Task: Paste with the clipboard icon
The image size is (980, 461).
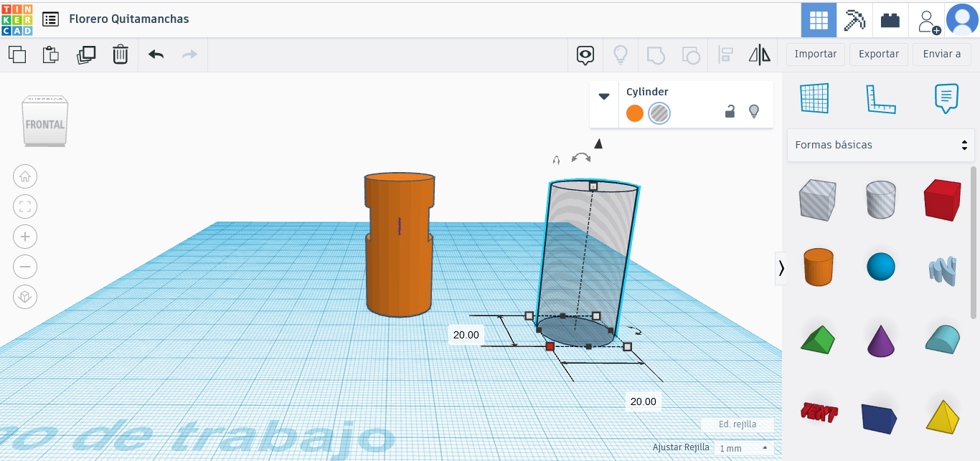Action: [50, 54]
